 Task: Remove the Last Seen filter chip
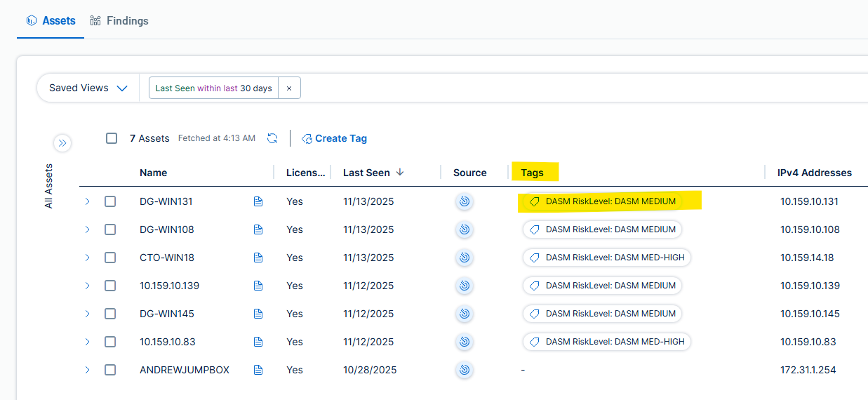289,88
